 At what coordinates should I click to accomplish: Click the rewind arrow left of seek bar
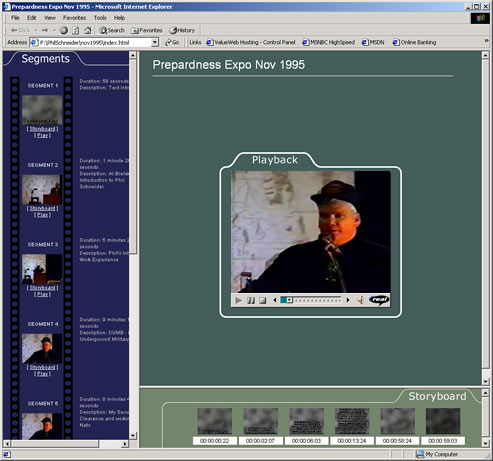(275, 300)
